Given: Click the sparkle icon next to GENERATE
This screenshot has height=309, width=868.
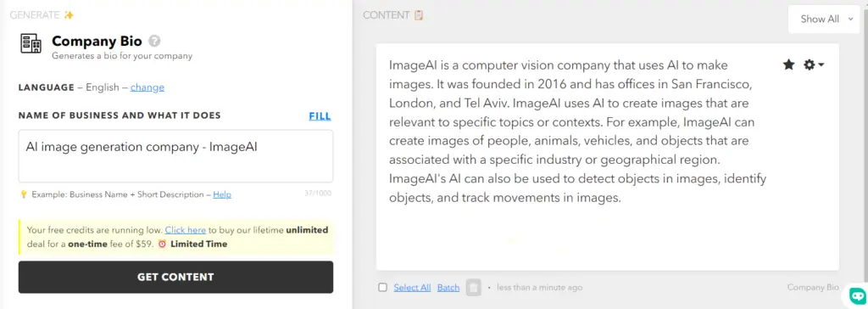Looking at the screenshot, I should point(69,15).
